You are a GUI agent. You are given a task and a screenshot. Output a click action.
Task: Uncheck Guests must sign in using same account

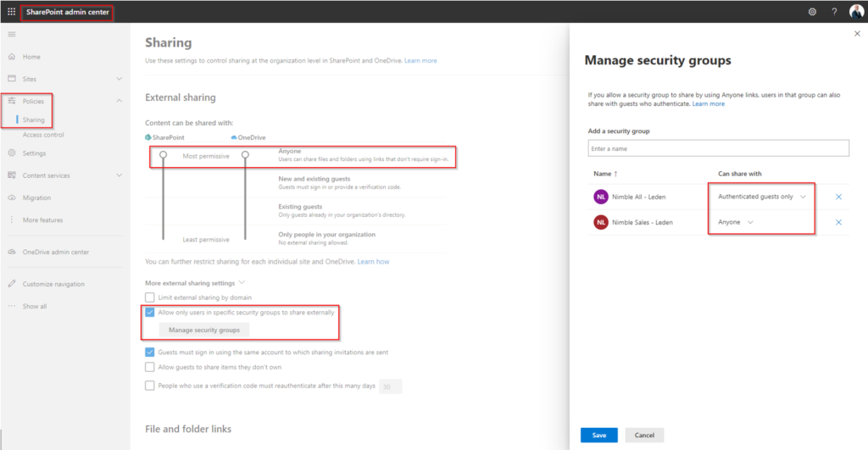click(149, 352)
